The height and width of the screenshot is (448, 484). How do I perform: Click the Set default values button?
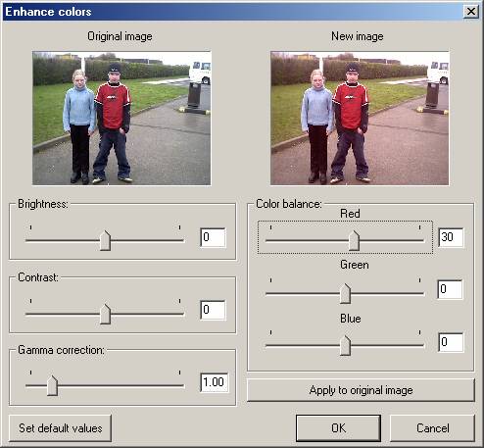61,428
